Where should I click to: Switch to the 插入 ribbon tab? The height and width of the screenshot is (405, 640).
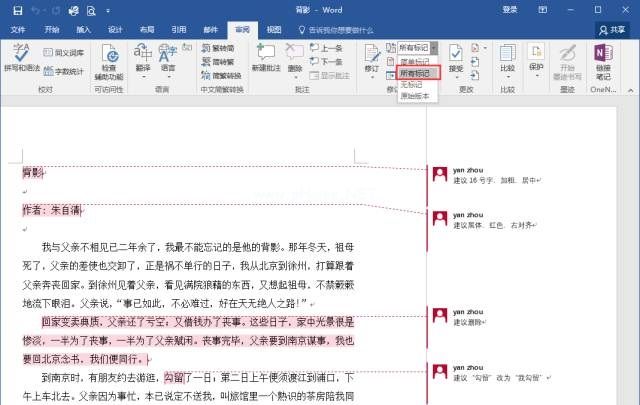pyautogui.click(x=83, y=30)
